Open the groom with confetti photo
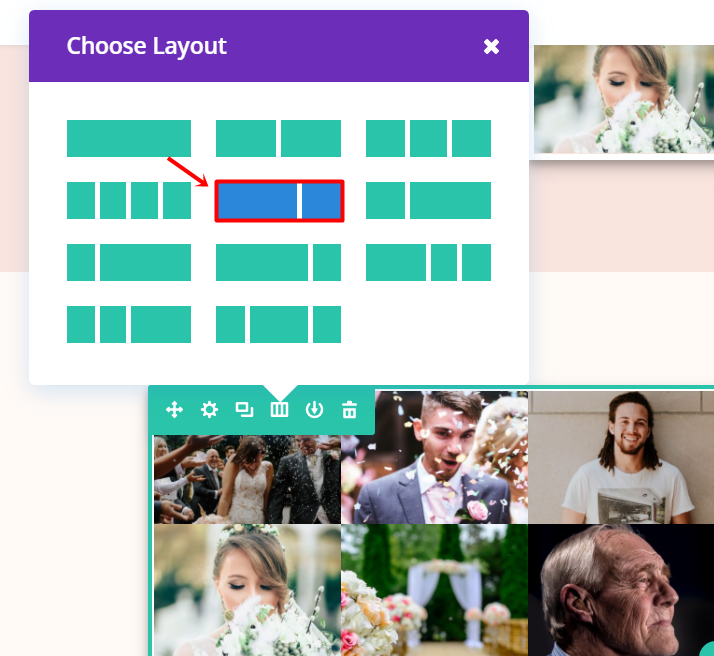Screen dimensions: 714x656 [434, 457]
